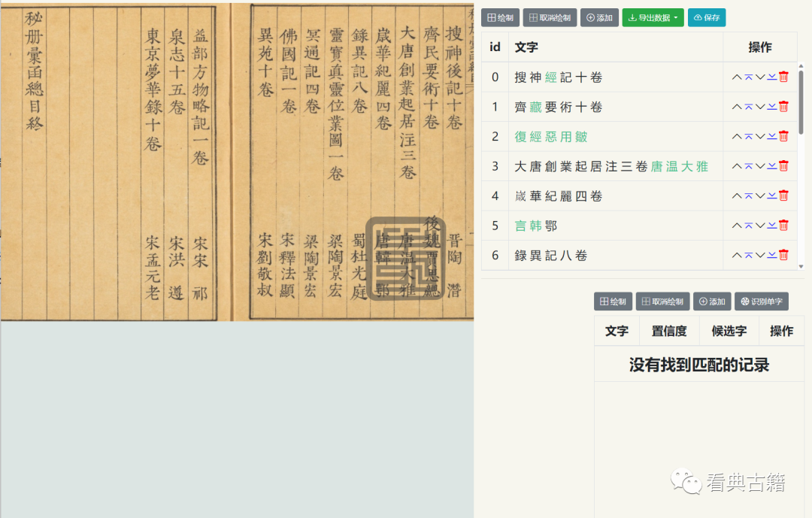
Task: Open the 导出数据 export data dropdown
Action: click(653, 17)
